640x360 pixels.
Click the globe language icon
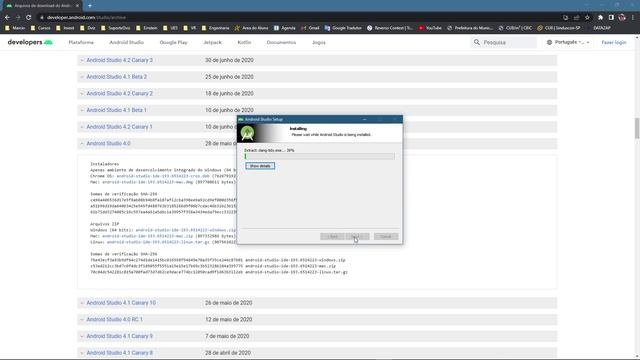coord(549,42)
